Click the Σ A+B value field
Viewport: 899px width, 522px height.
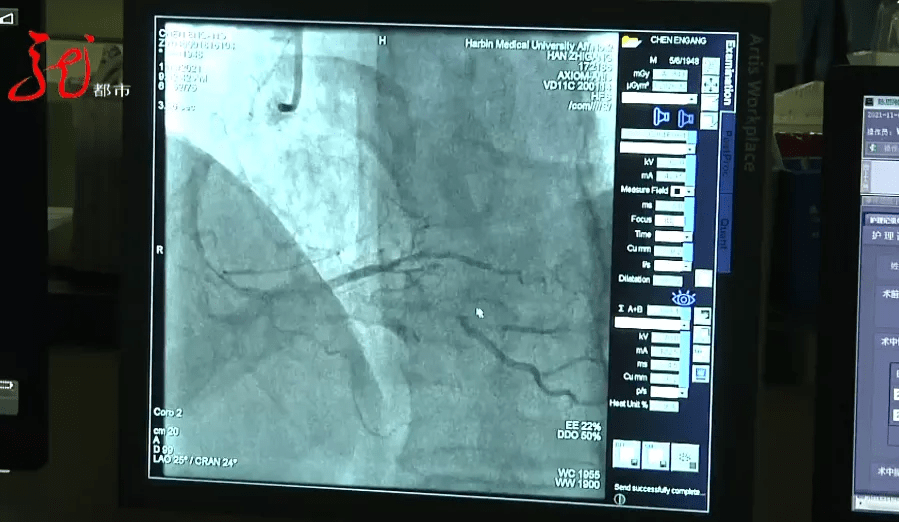point(664,310)
